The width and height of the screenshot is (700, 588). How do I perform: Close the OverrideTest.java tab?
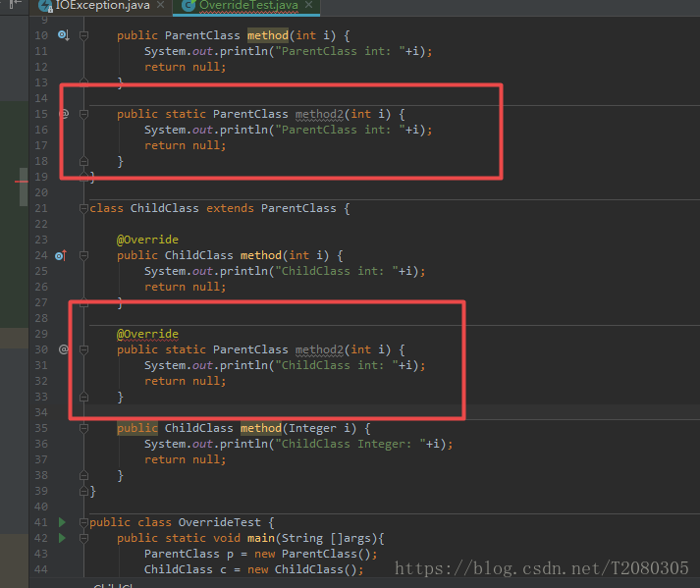pos(309,5)
